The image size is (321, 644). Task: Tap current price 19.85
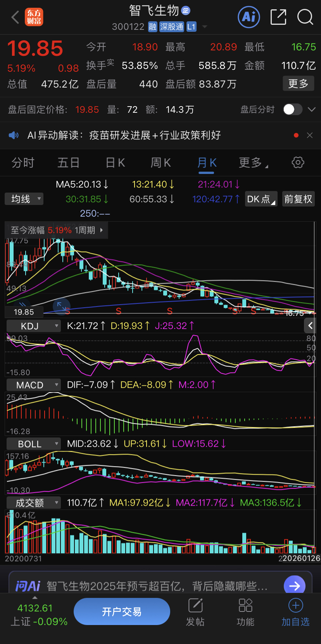35,49
